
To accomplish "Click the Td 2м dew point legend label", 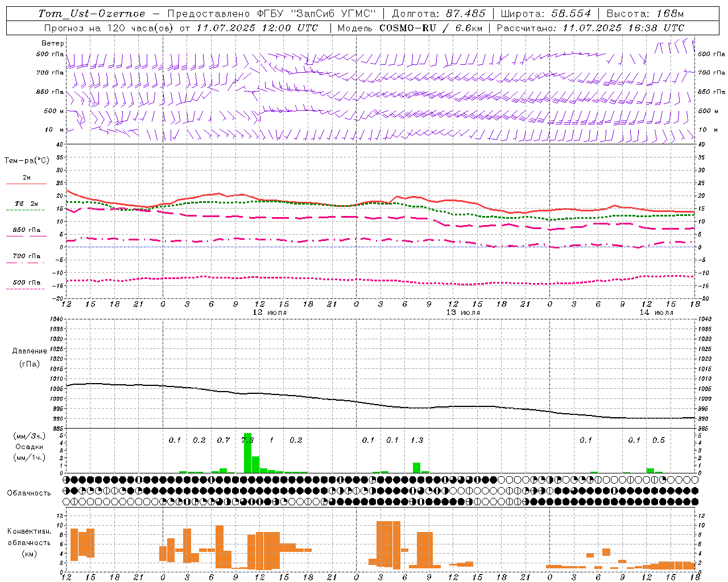I will click(x=27, y=203).
